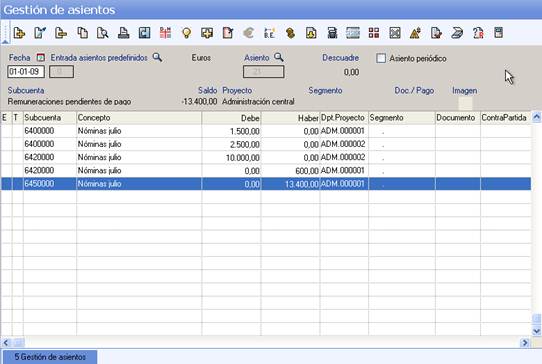Select the Debe cell showing 2.500,00
This screenshot has width=542, height=364.
232,144
